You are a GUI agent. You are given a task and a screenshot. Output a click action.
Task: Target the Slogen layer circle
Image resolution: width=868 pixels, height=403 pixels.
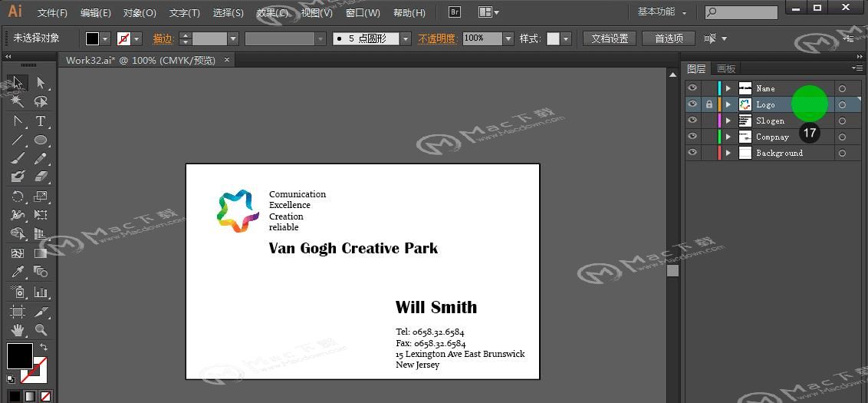click(842, 121)
